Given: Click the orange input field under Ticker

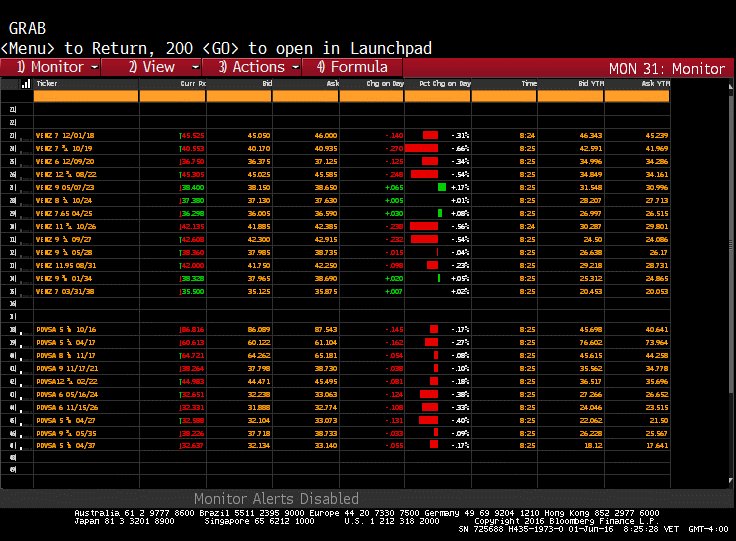Looking at the screenshot, I should [84, 97].
